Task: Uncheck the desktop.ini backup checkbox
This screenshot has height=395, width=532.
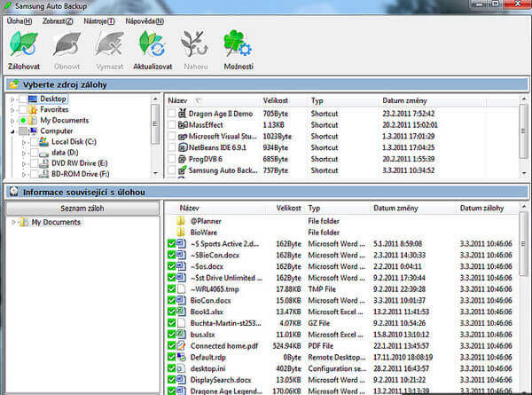Action: tap(171, 368)
